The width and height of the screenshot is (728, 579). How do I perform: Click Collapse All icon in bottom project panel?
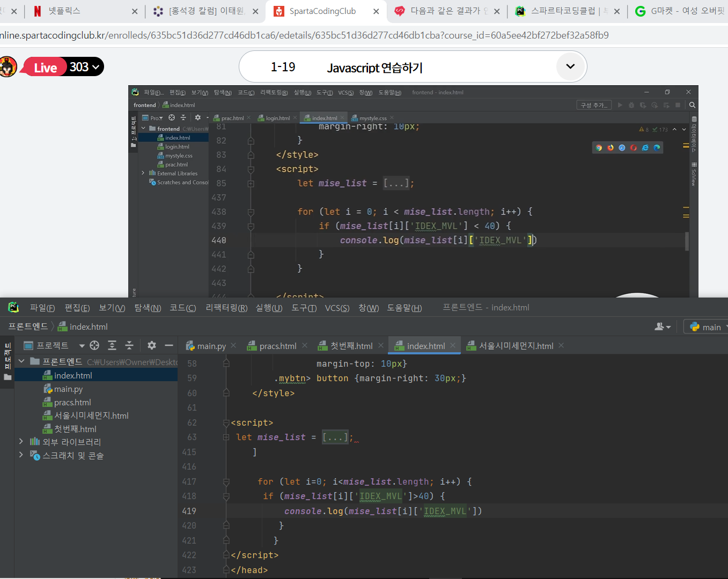coord(129,345)
